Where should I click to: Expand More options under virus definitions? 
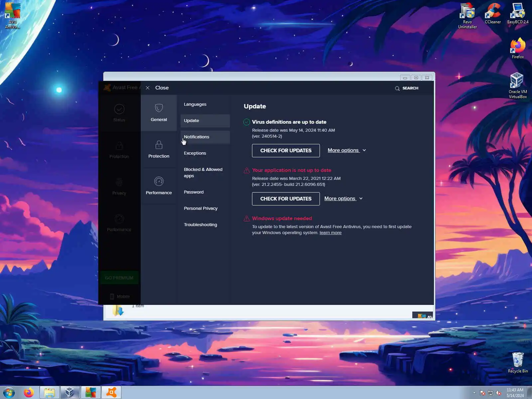(347, 150)
